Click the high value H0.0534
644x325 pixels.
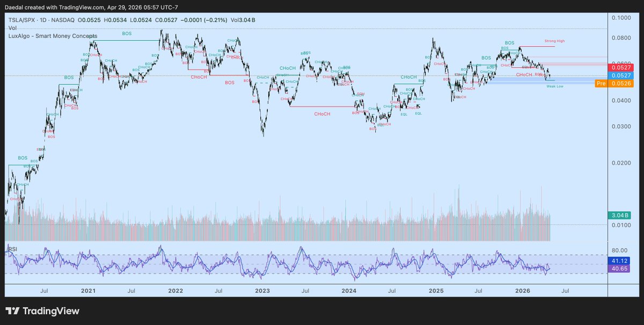click(115, 20)
